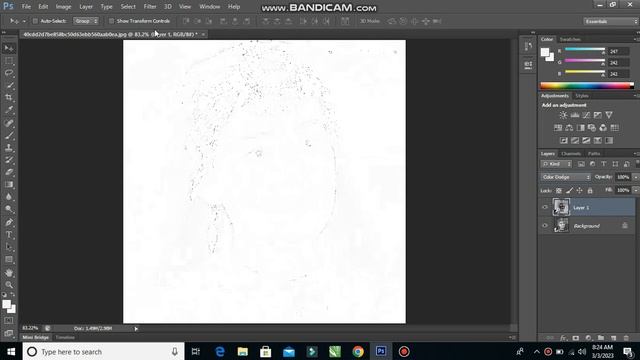Select the Dodge tool
This screenshot has height=360, width=640.
click(9, 209)
